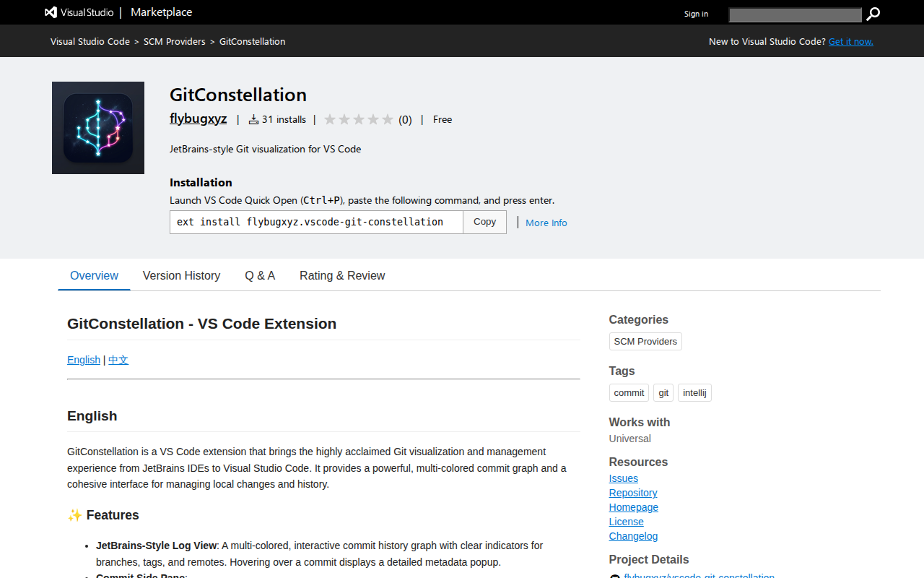924x578 pixels.
Task: Click Sign in at the top
Action: 696,14
